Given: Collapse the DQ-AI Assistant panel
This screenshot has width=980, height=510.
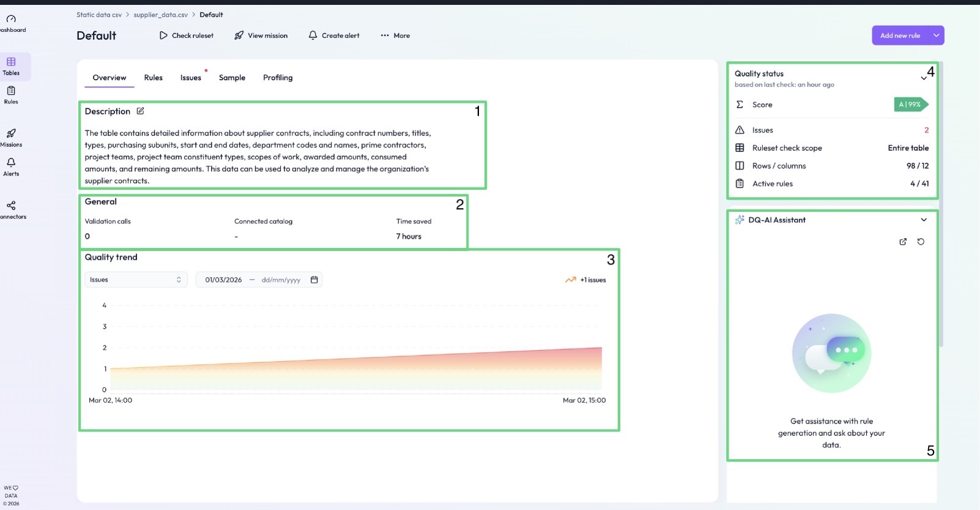Looking at the screenshot, I should tap(924, 220).
